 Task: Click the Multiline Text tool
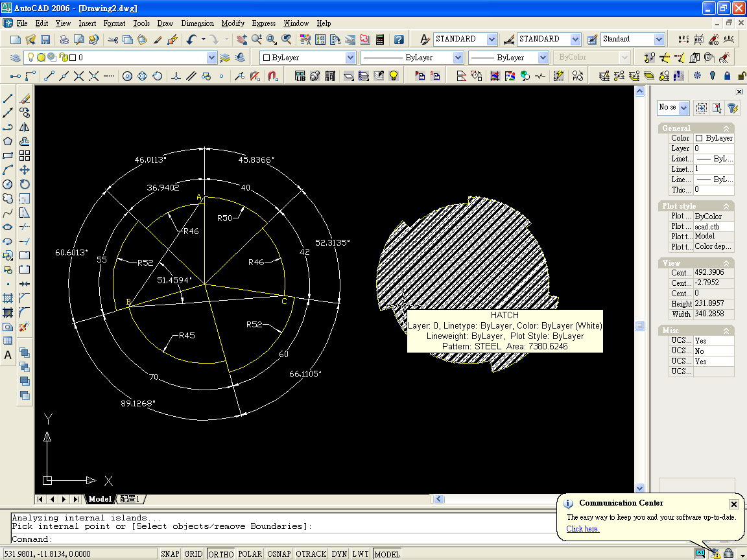pyautogui.click(x=8, y=355)
